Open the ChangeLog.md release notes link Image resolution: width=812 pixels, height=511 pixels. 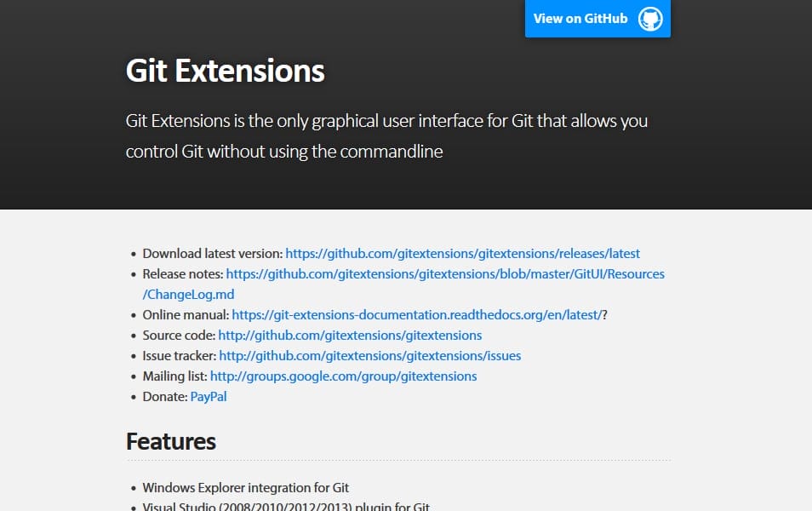(445, 274)
